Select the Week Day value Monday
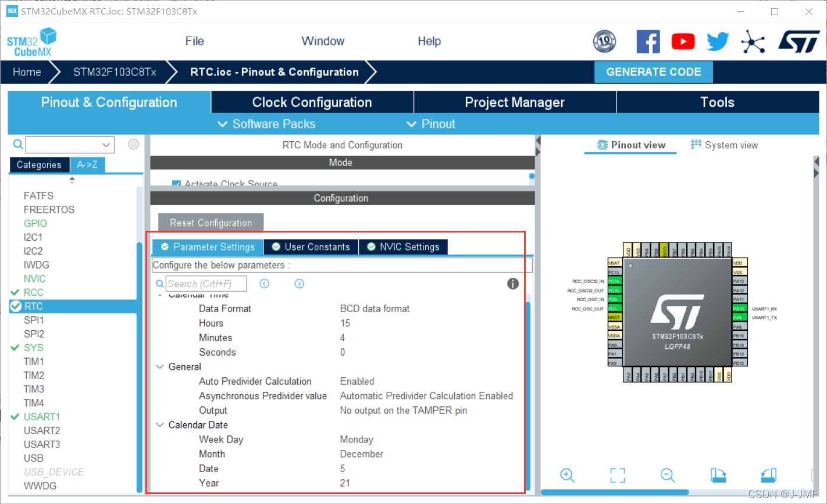The height and width of the screenshot is (504, 827). 357,439
